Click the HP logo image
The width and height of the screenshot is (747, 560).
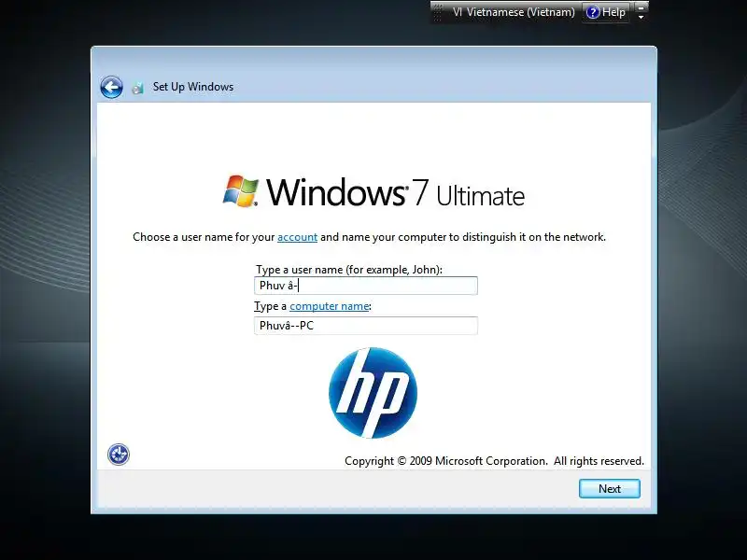(x=373, y=393)
